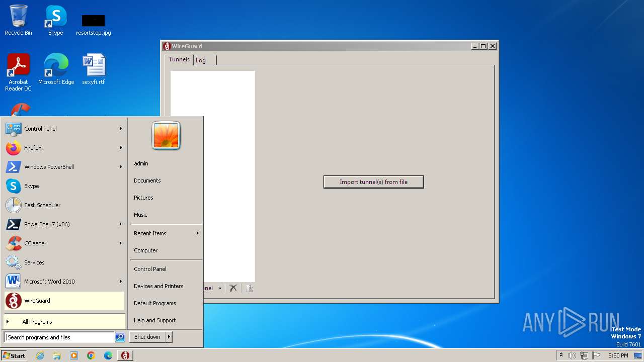Switch to the Log tab in WireGuard
The width and height of the screenshot is (644, 362).
pyautogui.click(x=205, y=60)
